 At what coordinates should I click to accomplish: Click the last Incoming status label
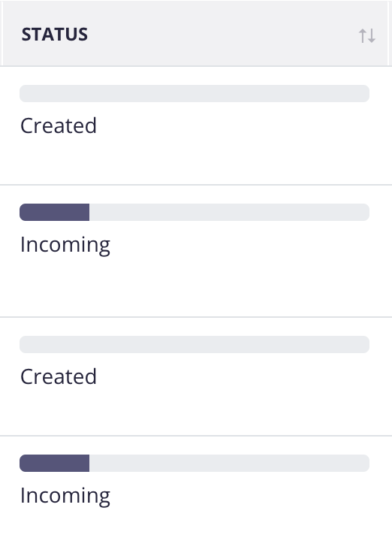click(x=65, y=496)
